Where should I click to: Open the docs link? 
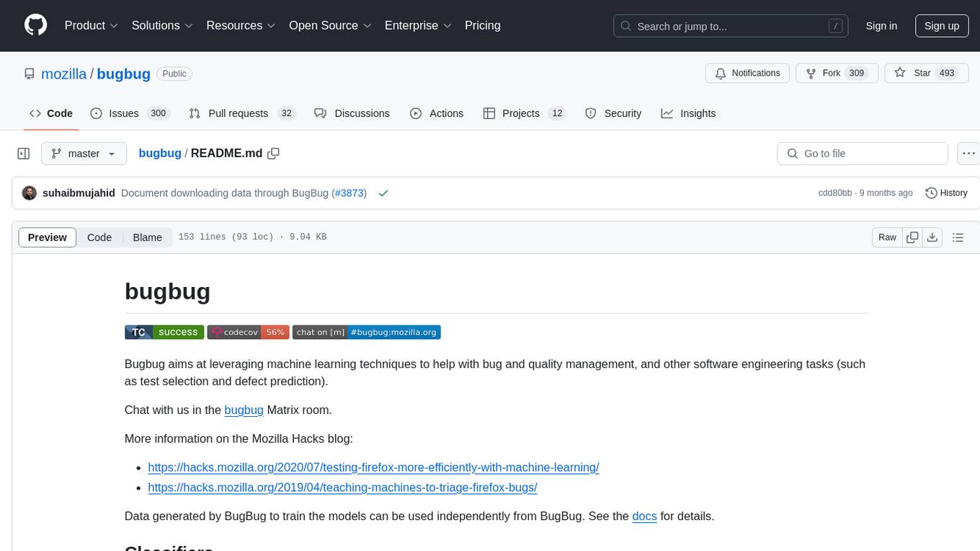click(644, 516)
